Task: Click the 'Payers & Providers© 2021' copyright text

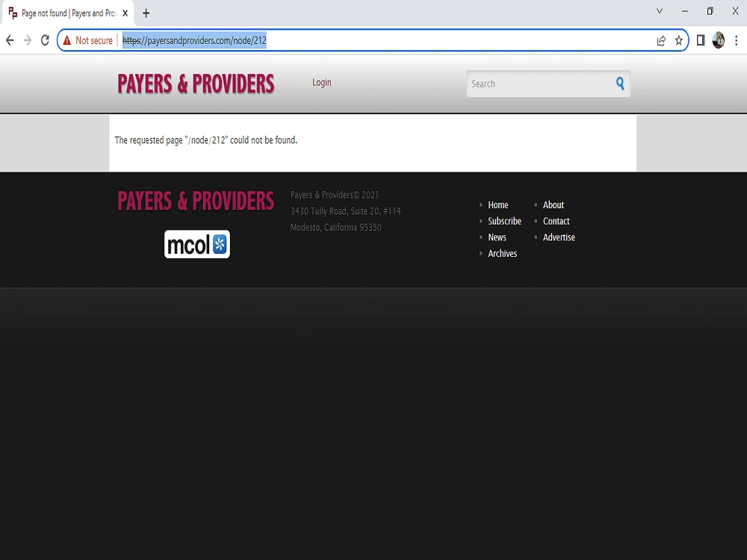Action: click(335, 195)
